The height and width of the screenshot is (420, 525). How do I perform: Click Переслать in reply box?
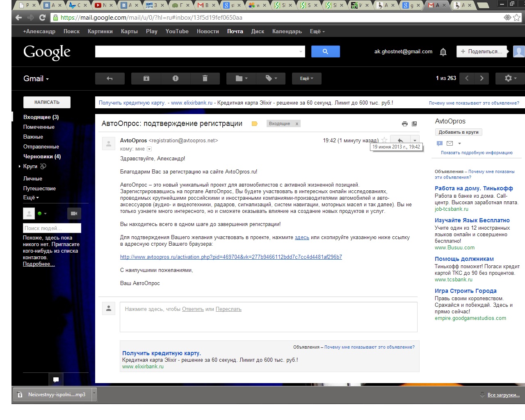point(228,309)
